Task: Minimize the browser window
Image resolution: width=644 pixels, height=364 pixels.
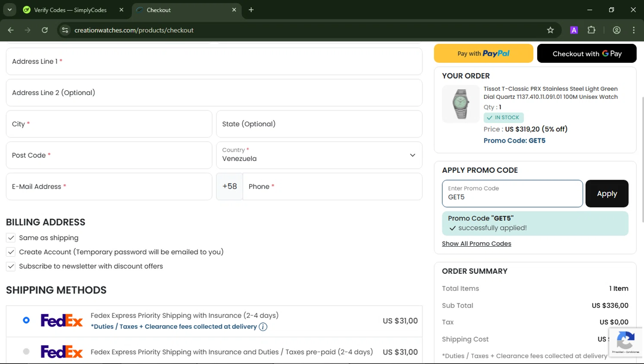Action: pyautogui.click(x=589, y=10)
